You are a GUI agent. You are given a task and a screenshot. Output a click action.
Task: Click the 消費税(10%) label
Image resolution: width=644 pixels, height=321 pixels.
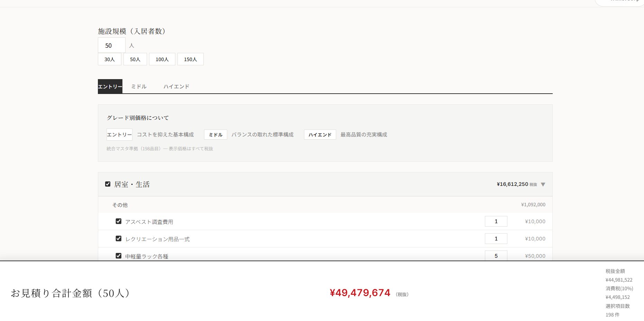pos(619,289)
